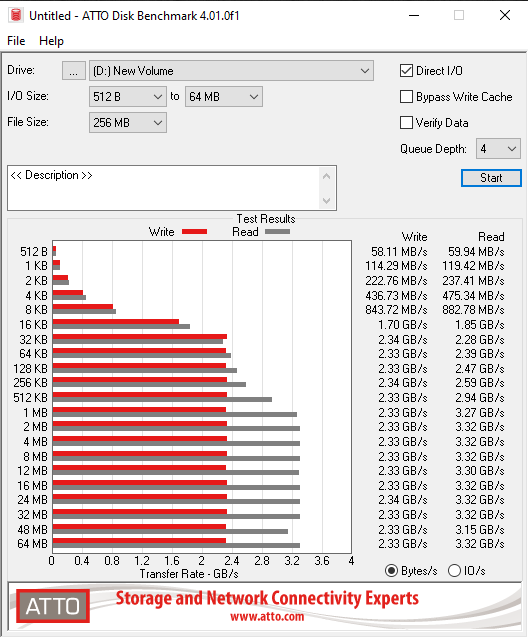Enable the Verify Data checkbox

[x=406, y=122]
